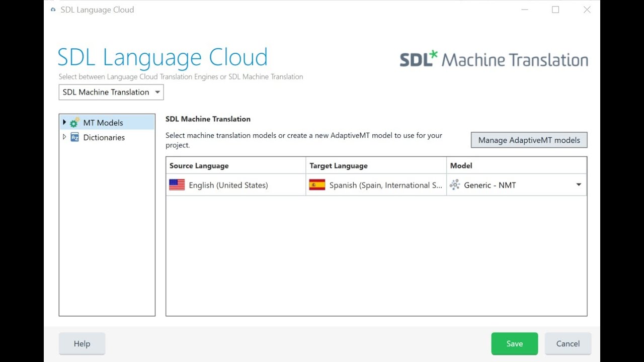Open the SDL Machine Translation dropdown
Viewport: 644px width, 362px height.
pos(111,92)
